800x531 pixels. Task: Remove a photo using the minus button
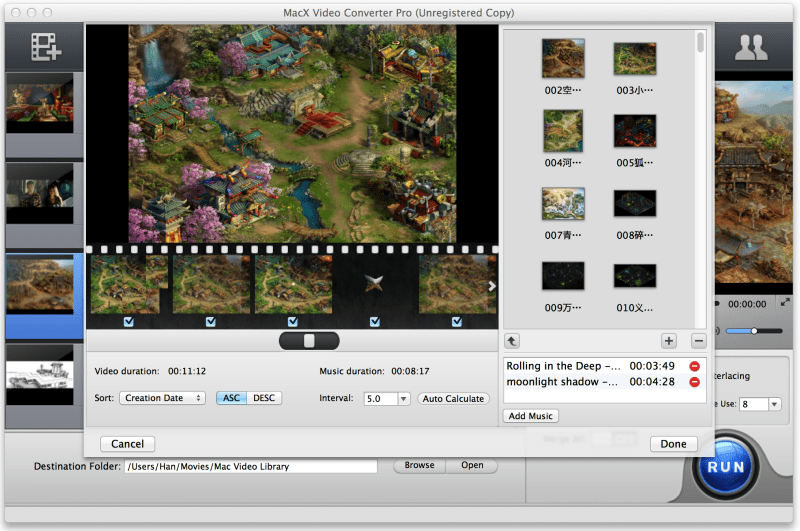[698, 341]
